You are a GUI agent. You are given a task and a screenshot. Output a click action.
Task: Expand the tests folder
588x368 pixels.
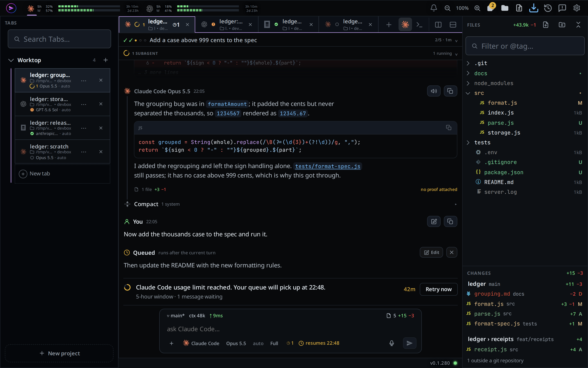pos(468,142)
